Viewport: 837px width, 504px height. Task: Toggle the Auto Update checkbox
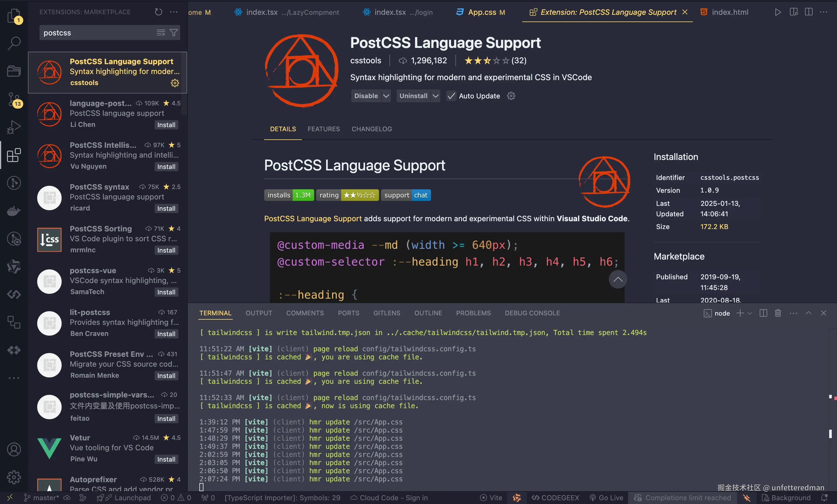451,96
